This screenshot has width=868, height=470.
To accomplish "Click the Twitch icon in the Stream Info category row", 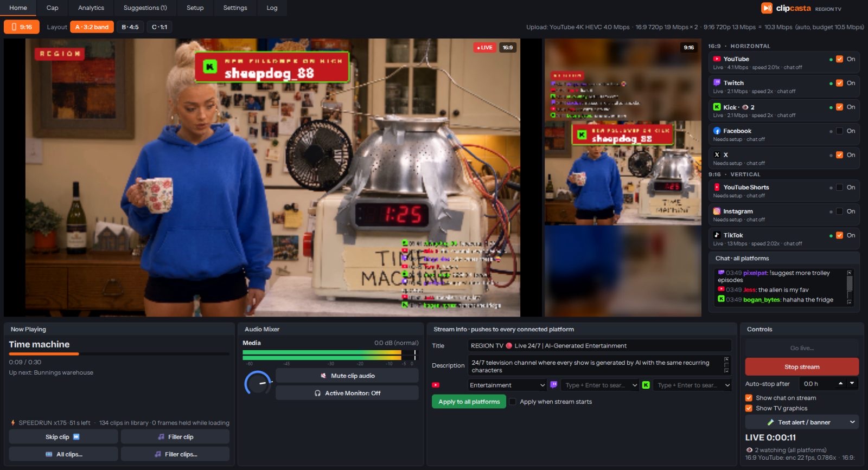I will (x=553, y=385).
